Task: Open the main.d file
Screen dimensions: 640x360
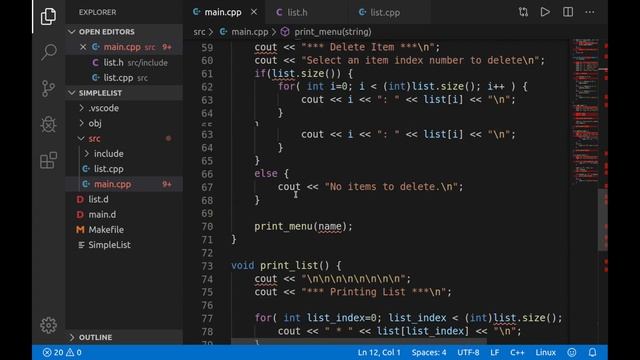Action: (x=124, y=214)
